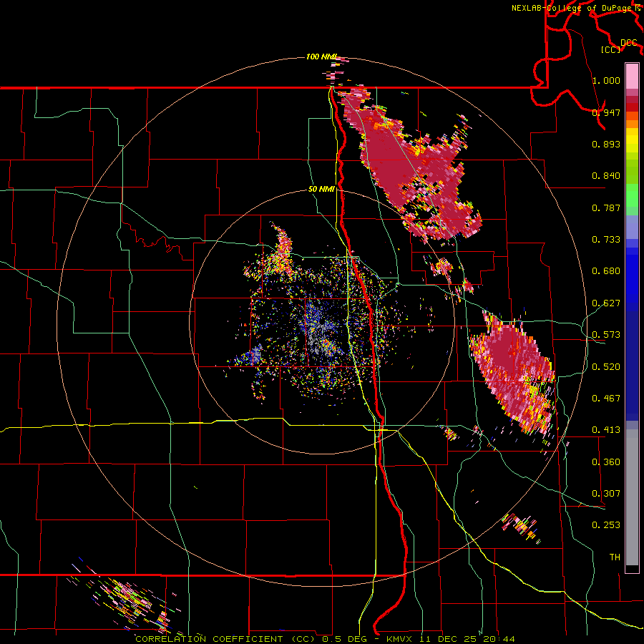The image size is (644, 644).
Task: Click the 50 NMI range ring label
Action: pos(321,190)
